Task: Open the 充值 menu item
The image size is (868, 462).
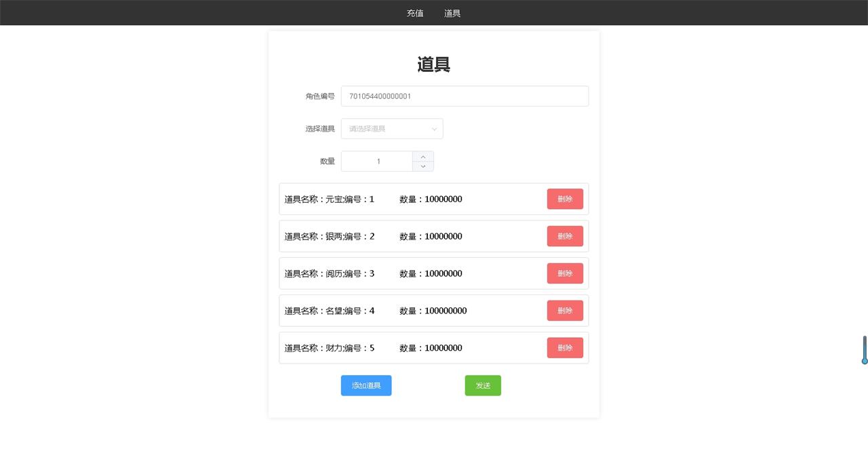Action: click(415, 13)
